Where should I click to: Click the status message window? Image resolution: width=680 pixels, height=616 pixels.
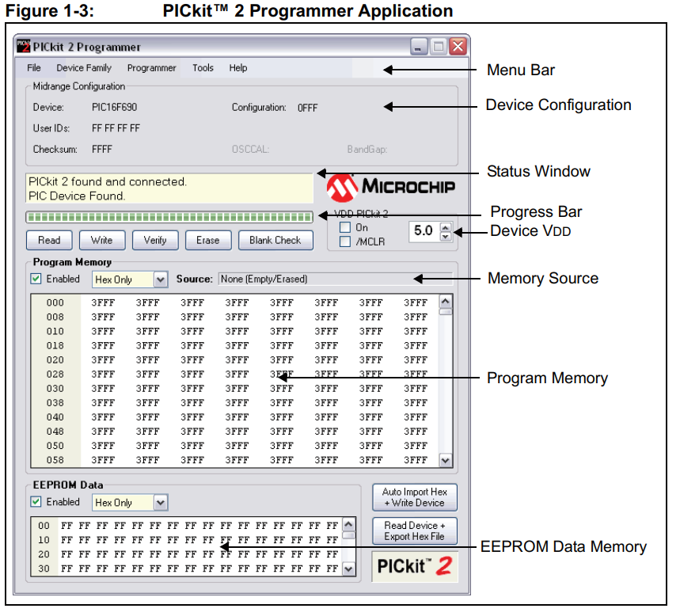169,188
